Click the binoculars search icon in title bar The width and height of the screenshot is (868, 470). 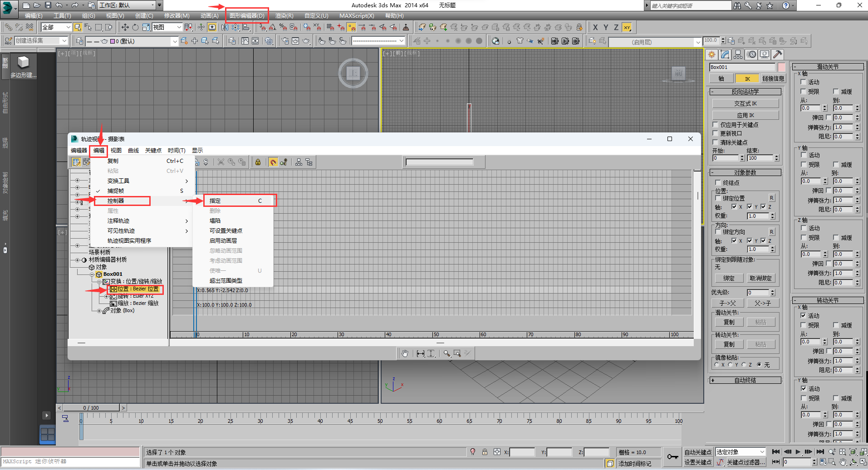click(737, 5)
